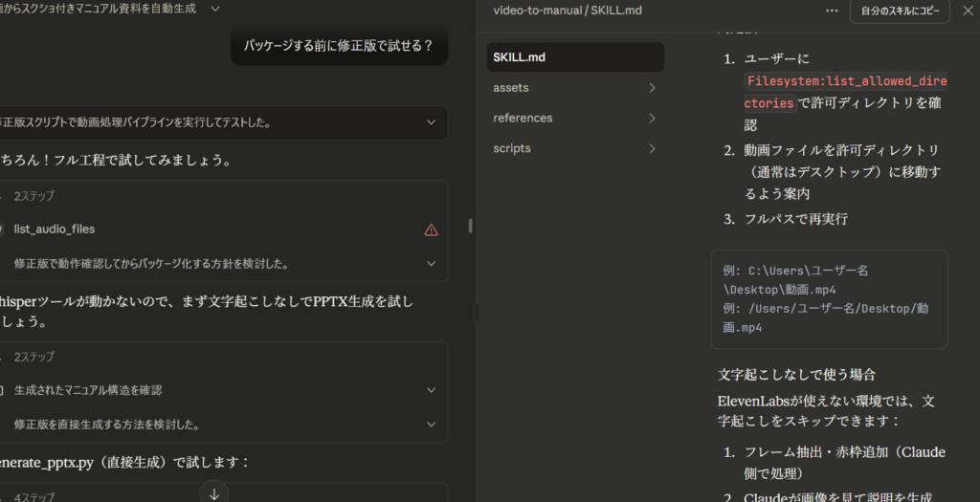This screenshot has width=980, height=502.
Task: Expand 修正版で動作確認してからパッケージ化 thought row
Action: tap(431, 263)
